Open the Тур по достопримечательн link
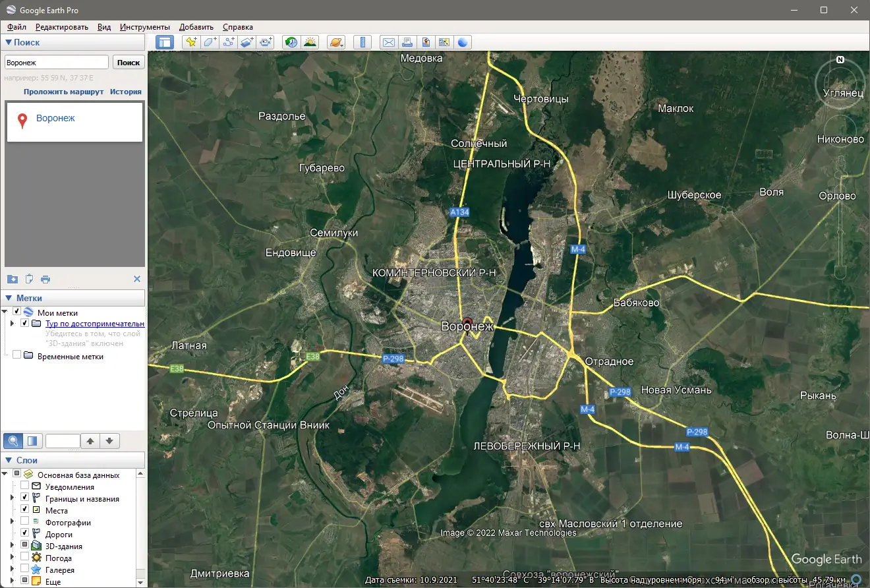This screenshot has width=870, height=588. click(x=95, y=324)
